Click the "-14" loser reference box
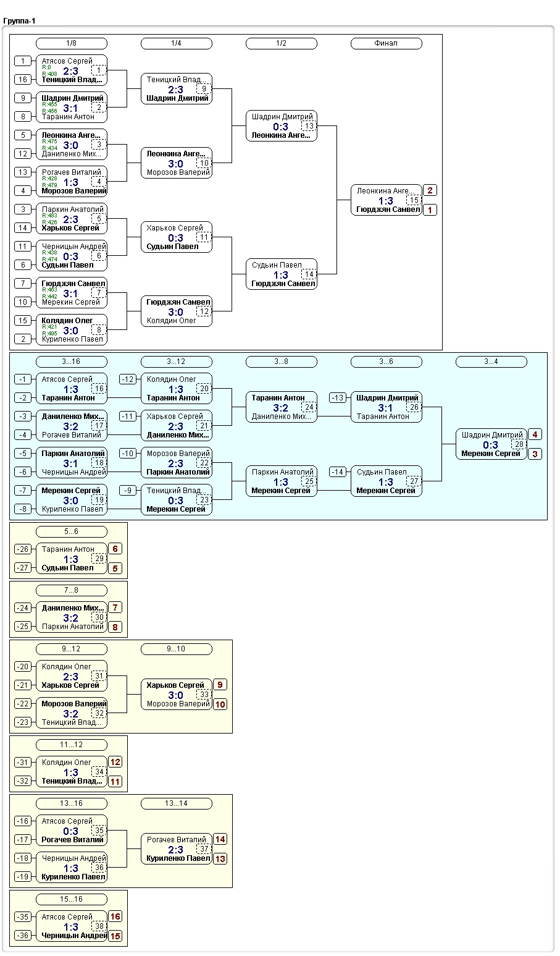This screenshot has width=560, height=956. point(338,472)
